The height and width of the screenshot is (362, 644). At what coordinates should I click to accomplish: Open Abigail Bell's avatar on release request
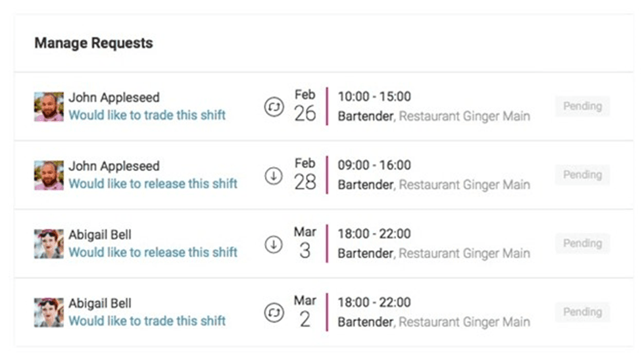coord(49,244)
